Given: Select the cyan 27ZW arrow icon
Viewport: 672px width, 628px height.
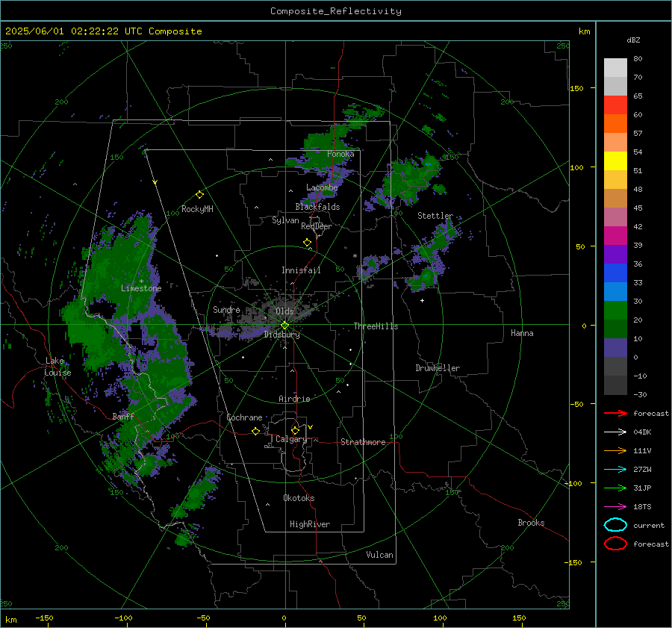Looking at the screenshot, I should pos(615,470).
